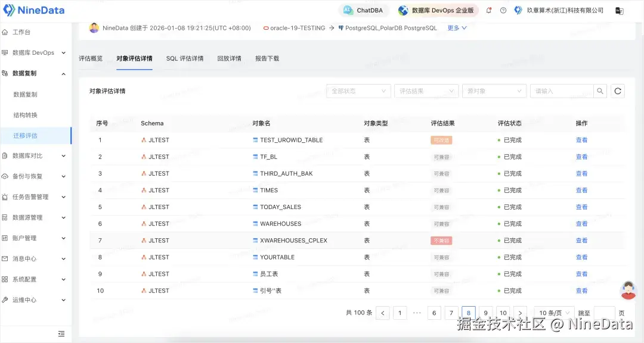Click 查看 for XWAREHOUSES_CPLEX row
Image resolution: width=644 pixels, height=343 pixels.
point(581,241)
